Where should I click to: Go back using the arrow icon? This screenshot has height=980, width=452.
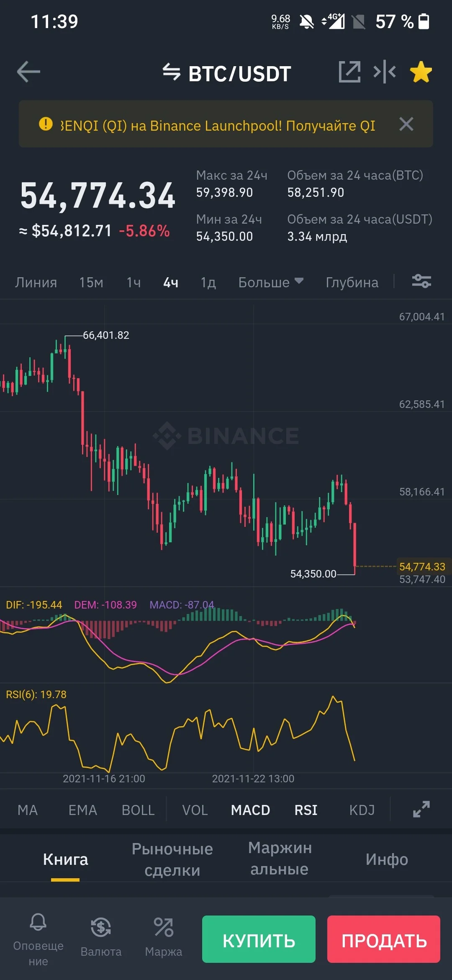[x=28, y=72]
